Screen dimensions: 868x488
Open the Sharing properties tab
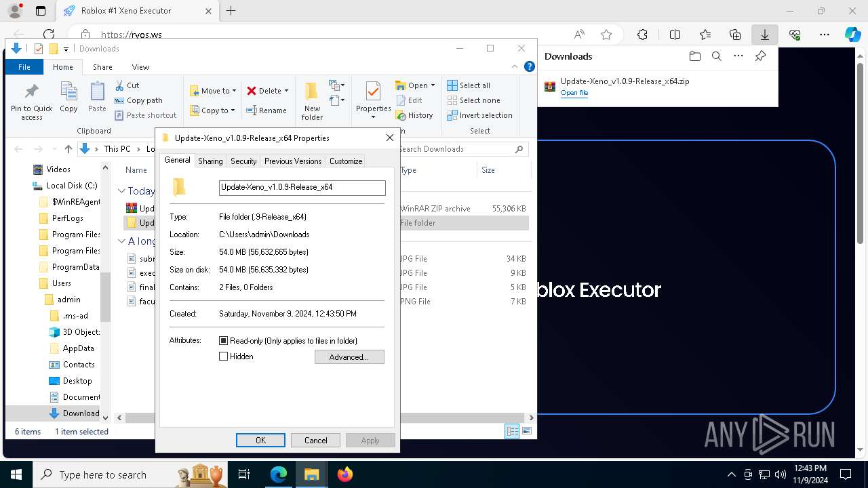pos(210,161)
